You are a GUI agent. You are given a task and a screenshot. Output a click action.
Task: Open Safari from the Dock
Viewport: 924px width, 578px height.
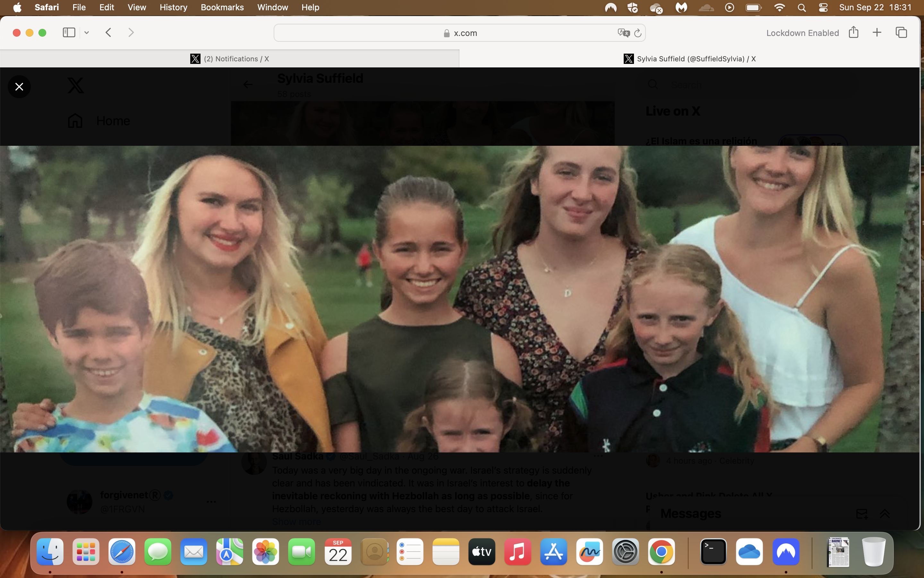point(122,552)
